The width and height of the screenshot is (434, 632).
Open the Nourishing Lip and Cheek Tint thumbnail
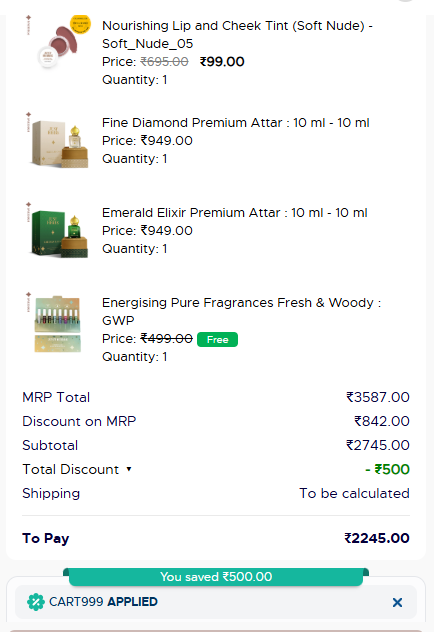59,43
